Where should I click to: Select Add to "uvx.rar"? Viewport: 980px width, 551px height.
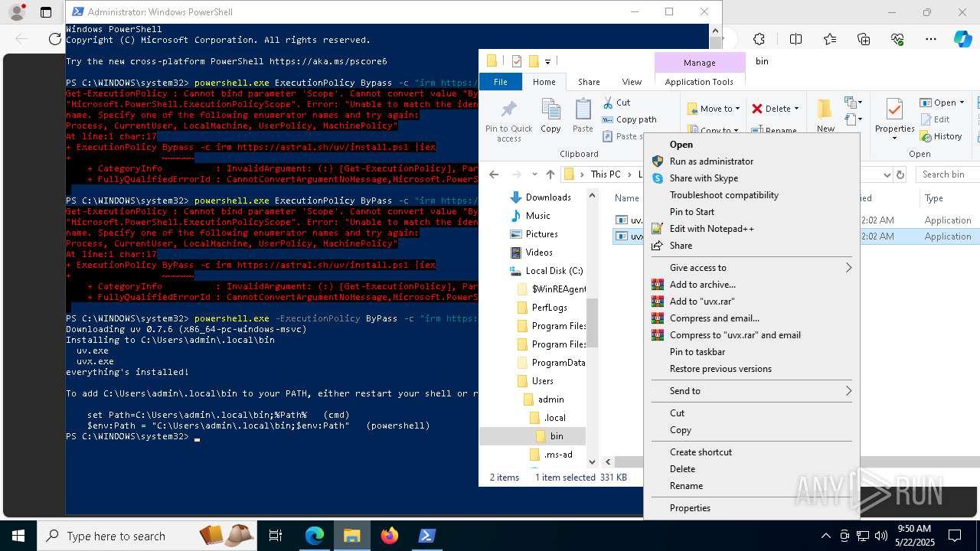pos(702,302)
